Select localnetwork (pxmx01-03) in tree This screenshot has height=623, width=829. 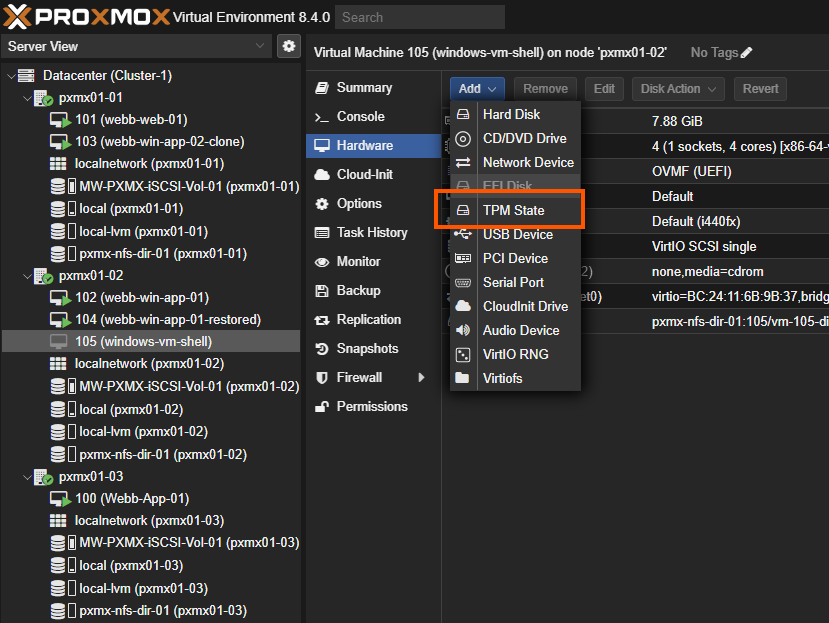coord(149,521)
